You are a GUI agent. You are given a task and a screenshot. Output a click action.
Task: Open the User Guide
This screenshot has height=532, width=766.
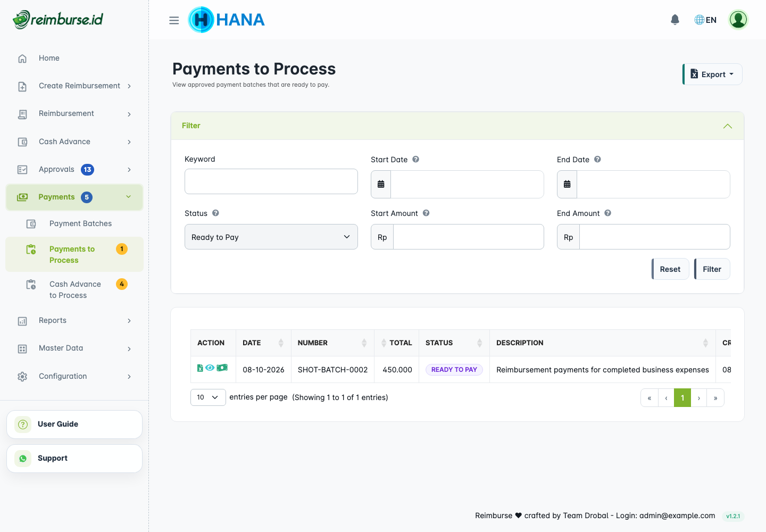tap(74, 424)
